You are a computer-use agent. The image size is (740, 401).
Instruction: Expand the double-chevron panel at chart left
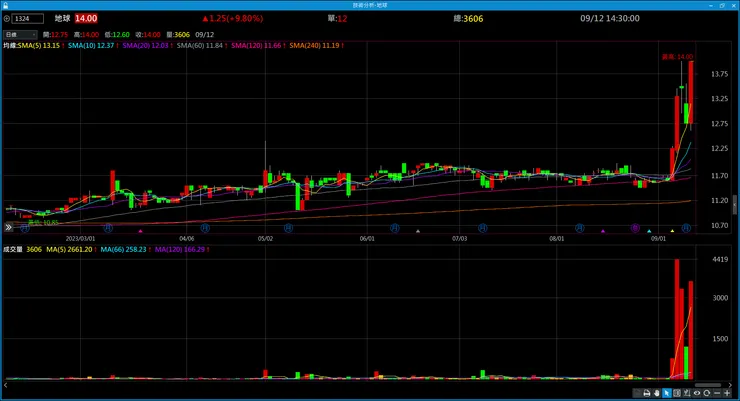[x=8, y=227]
